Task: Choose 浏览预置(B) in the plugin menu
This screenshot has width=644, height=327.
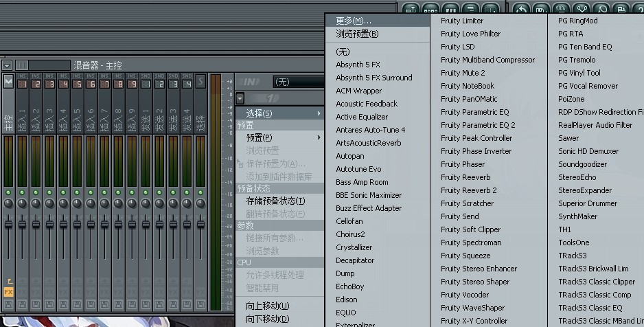Action: (x=377, y=34)
